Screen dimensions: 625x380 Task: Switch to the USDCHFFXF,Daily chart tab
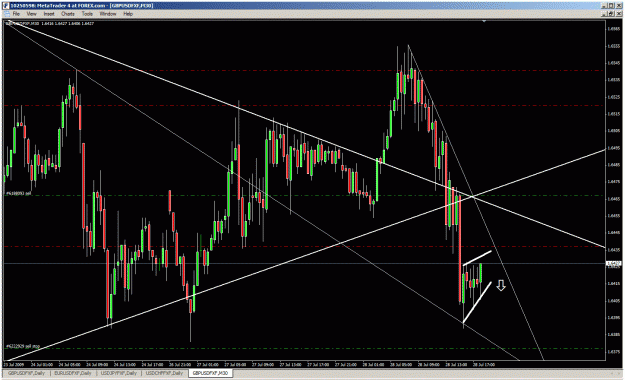tap(164, 374)
